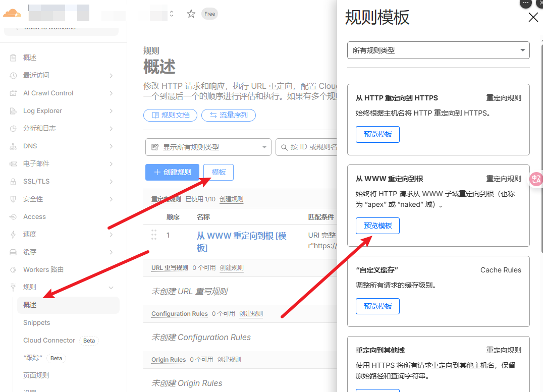Expand the 分析和日志 menu
Viewport: 543px width, 392px height.
click(x=111, y=129)
